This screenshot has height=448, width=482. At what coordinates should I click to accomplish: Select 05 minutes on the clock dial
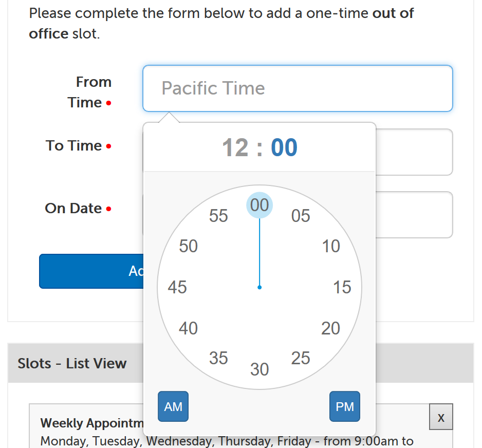(301, 216)
